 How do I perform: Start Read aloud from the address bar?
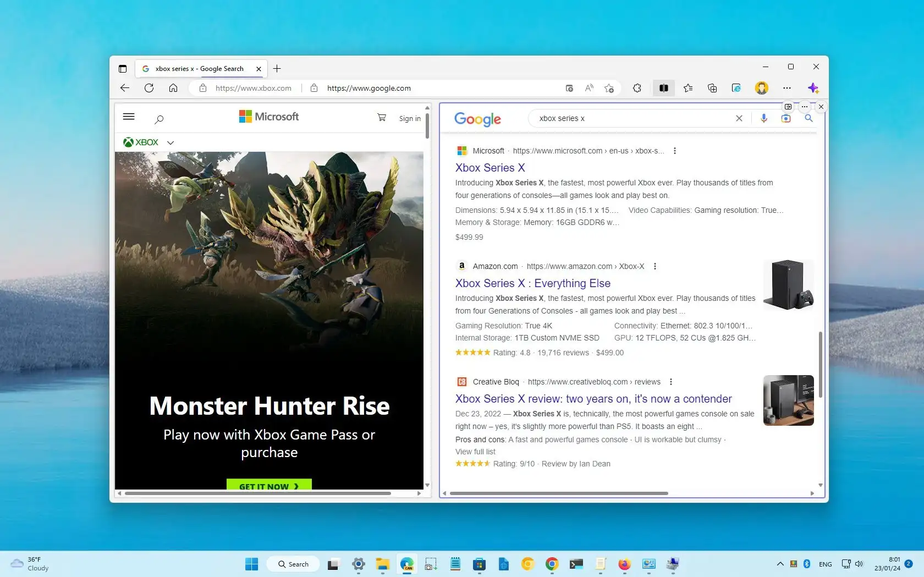tap(588, 88)
